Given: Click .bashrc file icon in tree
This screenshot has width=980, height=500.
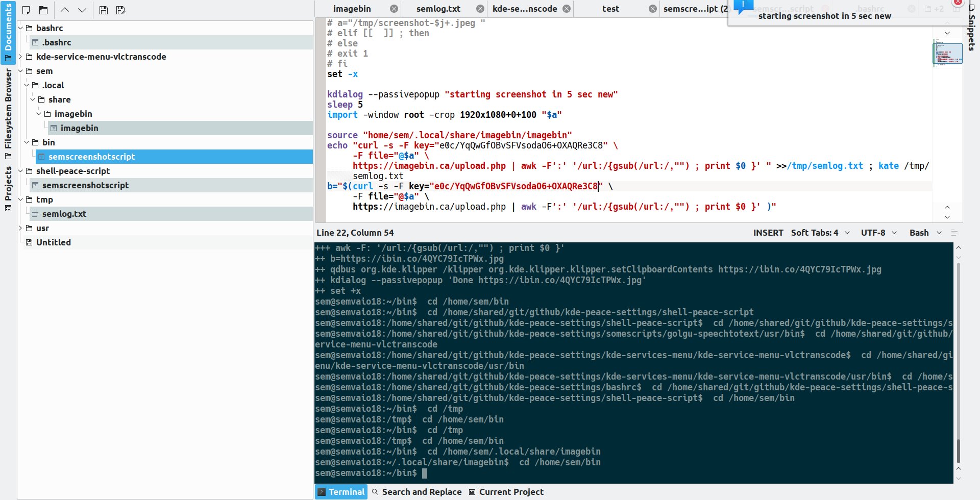Looking at the screenshot, I should (35, 42).
